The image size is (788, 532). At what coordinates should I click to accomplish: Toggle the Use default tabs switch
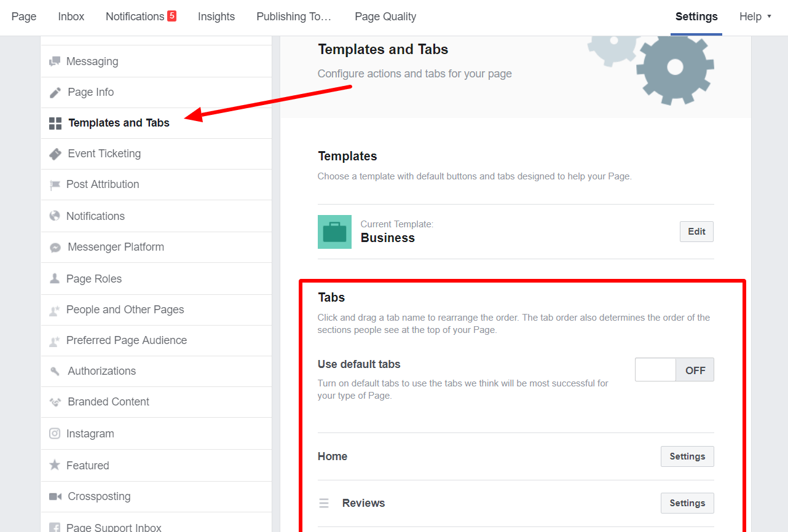[674, 370]
